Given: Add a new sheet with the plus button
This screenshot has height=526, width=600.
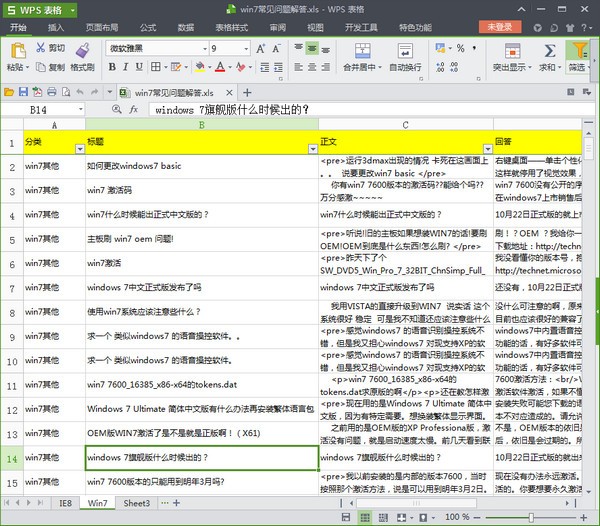Looking at the screenshot, I should point(176,503).
